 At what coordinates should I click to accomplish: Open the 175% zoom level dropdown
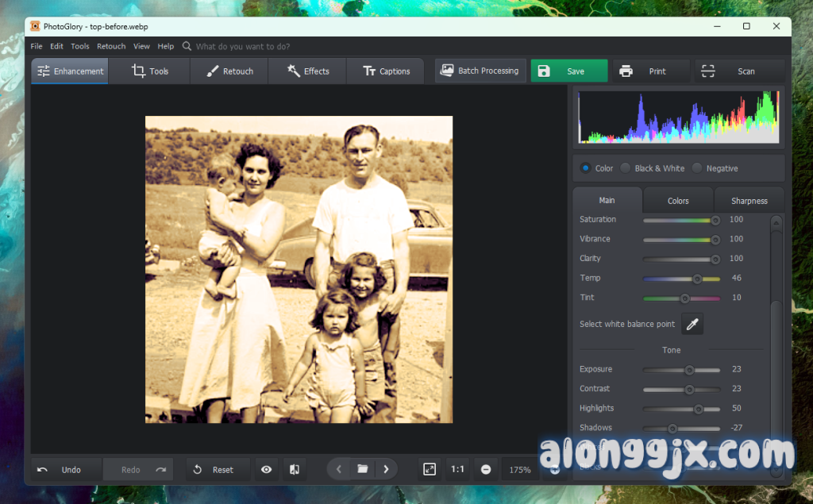pos(520,470)
